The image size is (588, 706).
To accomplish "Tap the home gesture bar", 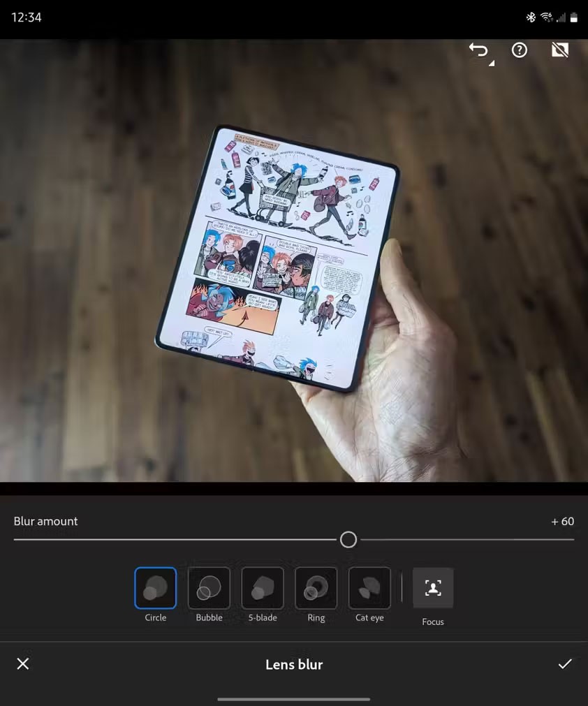I will pyautogui.click(x=294, y=699).
